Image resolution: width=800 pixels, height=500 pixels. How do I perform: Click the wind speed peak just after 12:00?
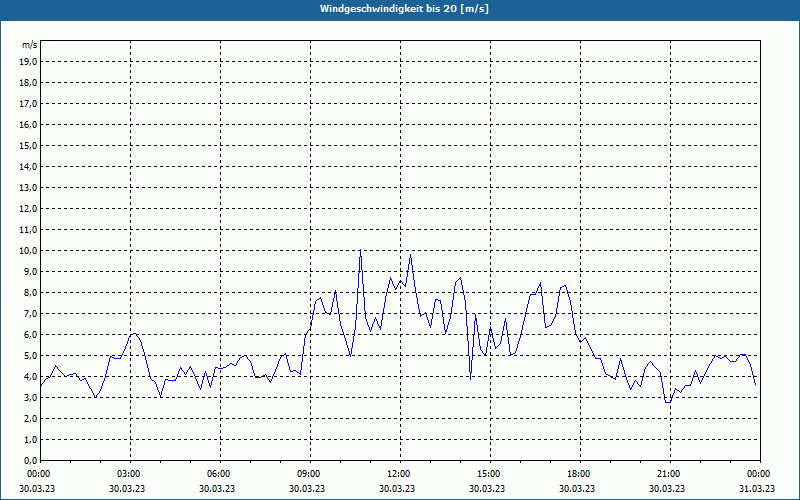410,255
